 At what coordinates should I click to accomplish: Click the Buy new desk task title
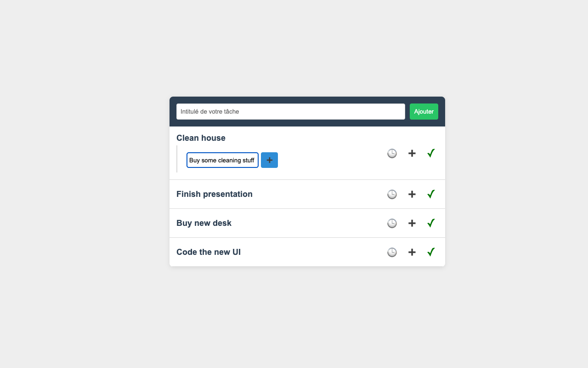click(204, 223)
